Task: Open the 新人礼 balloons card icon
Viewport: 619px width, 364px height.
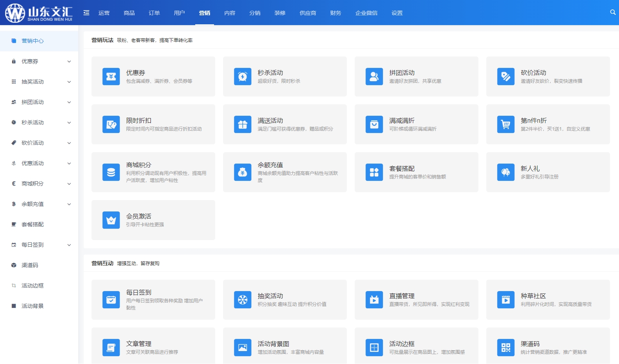Action: point(506,172)
